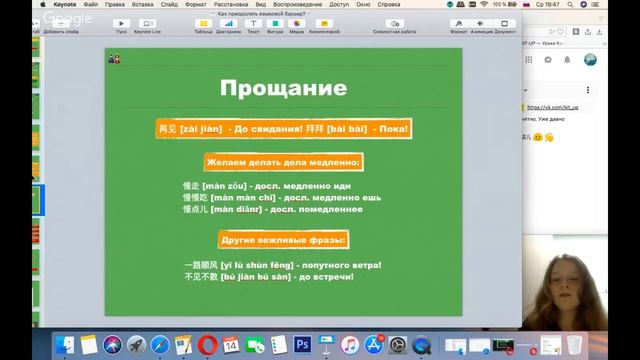Image resolution: width=640 pixels, height=360 pixels.
Task: Open the vk.com/kit_up link
Action: [x=552, y=107]
